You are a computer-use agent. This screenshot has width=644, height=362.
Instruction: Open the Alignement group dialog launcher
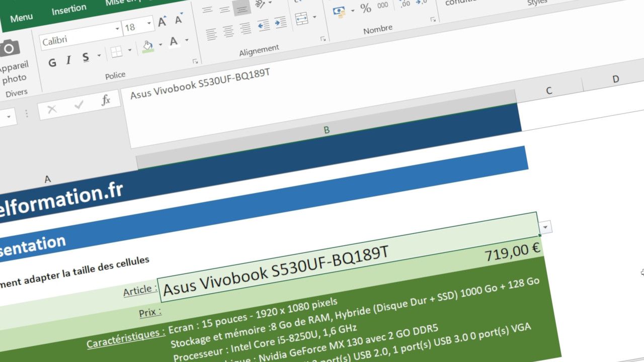click(x=323, y=39)
